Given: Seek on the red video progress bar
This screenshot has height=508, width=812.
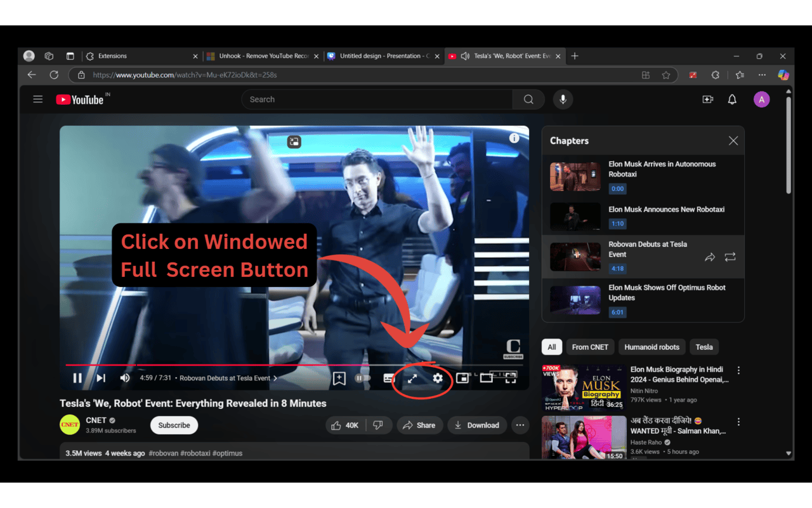Looking at the screenshot, I should pos(294,365).
